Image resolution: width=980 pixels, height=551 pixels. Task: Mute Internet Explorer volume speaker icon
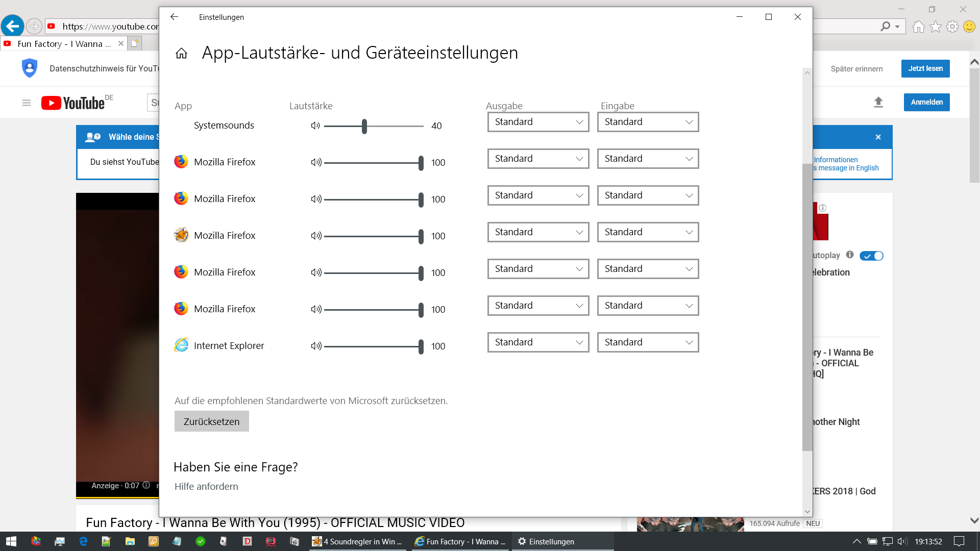pos(316,346)
